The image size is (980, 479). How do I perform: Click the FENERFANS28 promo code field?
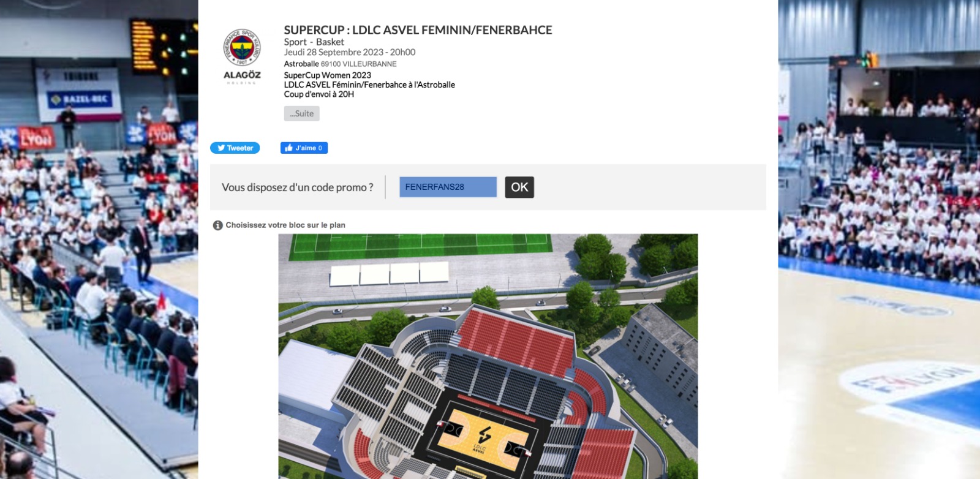coord(448,187)
